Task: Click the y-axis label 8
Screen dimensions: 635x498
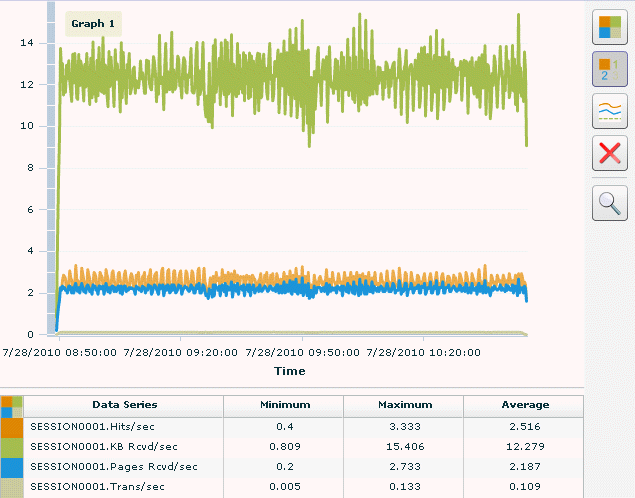Action: click(x=30, y=168)
